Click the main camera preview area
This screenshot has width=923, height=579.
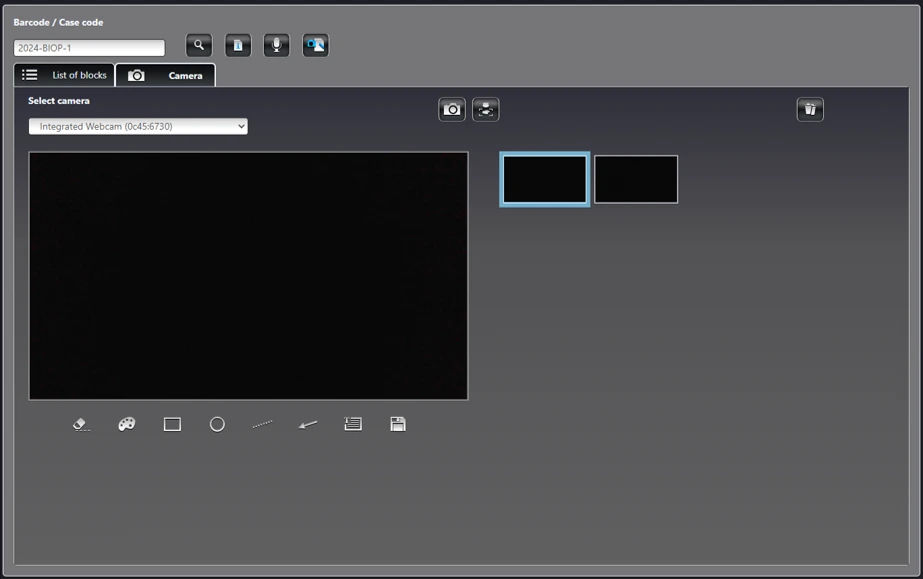(x=248, y=276)
